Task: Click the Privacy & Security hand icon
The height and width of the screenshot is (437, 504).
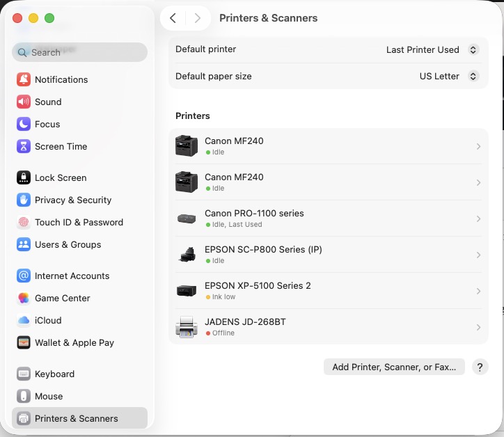Action: coord(24,200)
